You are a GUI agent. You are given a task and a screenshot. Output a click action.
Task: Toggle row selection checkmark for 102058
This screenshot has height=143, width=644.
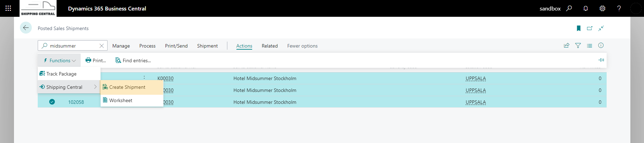(x=52, y=102)
